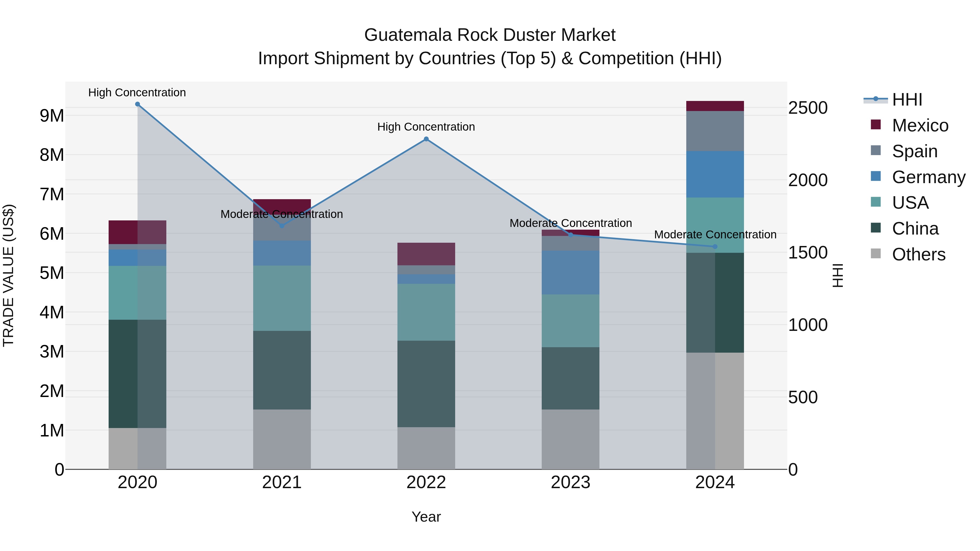Click the 2023 HHI data point marker
The height and width of the screenshot is (551, 980).
(x=571, y=235)
